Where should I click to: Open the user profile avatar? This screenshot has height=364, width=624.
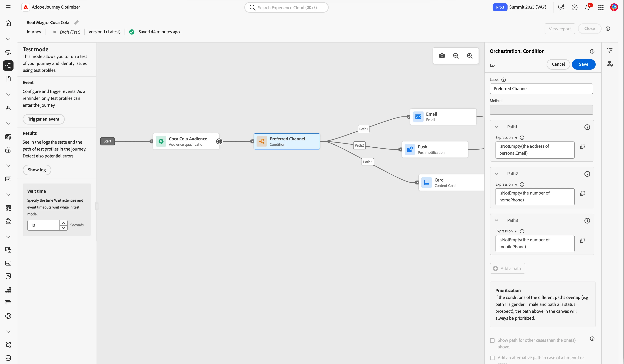[x=614, y=7]
